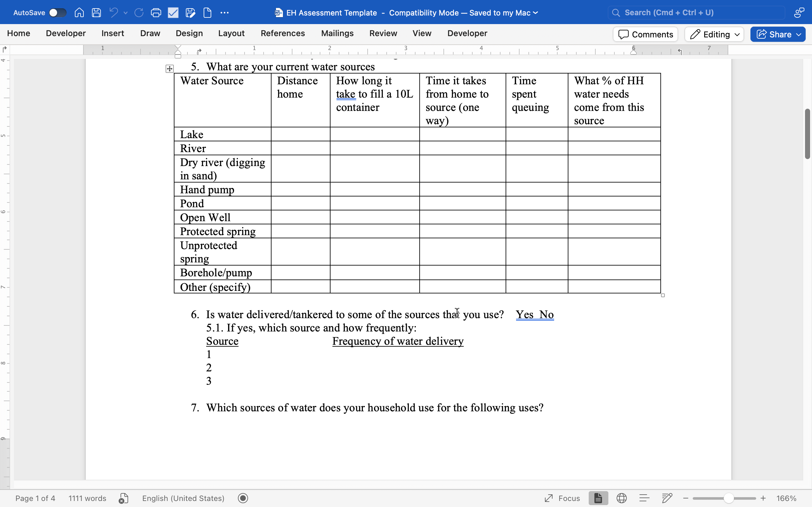
Task: Open the References ribbon tab
Action: click(x=283, y=33)
